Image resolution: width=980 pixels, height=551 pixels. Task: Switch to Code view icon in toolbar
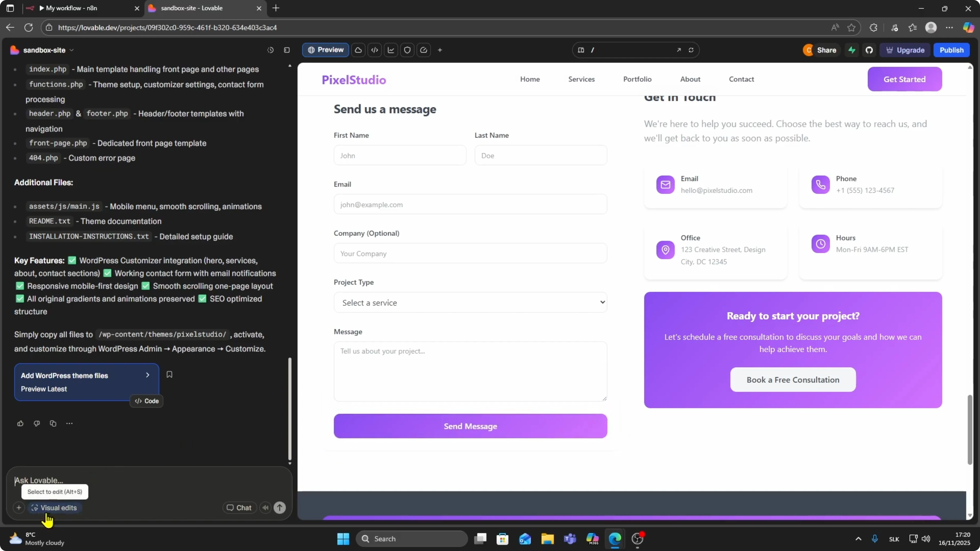pos(375,50)
